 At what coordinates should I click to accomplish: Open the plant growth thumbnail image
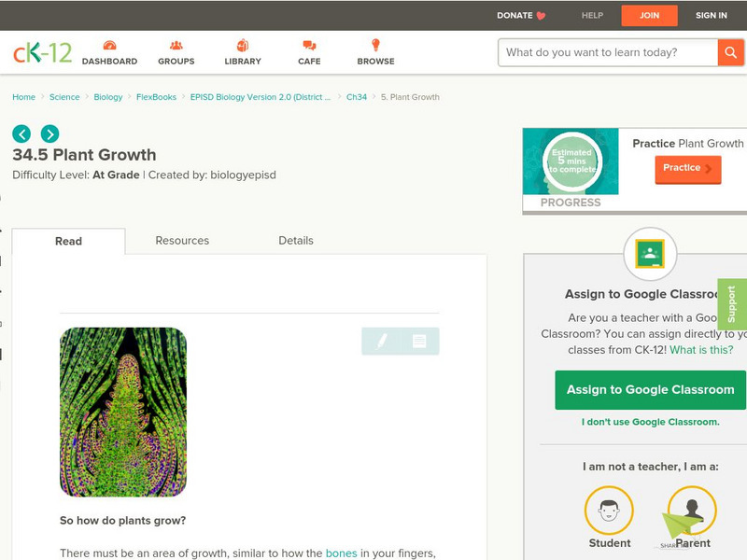(x=123, y=412)
